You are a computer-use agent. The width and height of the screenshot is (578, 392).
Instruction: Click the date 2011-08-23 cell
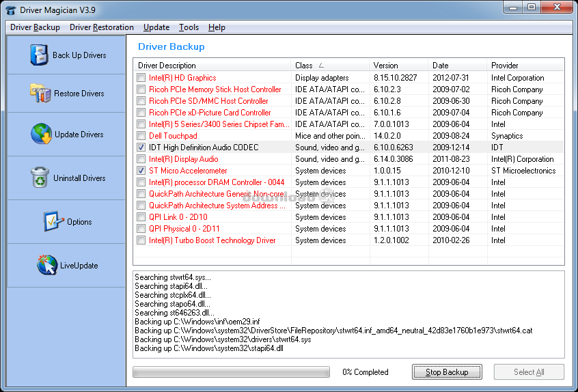point(451,159)
